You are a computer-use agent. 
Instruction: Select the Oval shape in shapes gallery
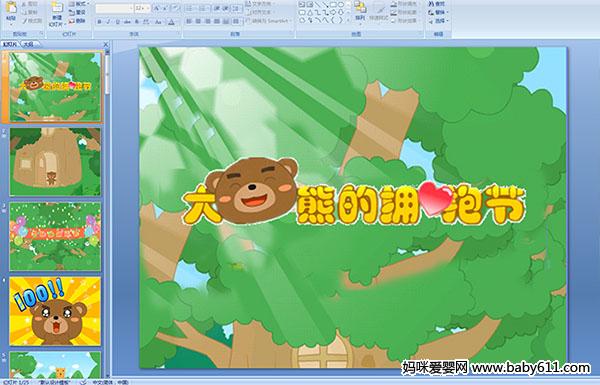[341, 5]
